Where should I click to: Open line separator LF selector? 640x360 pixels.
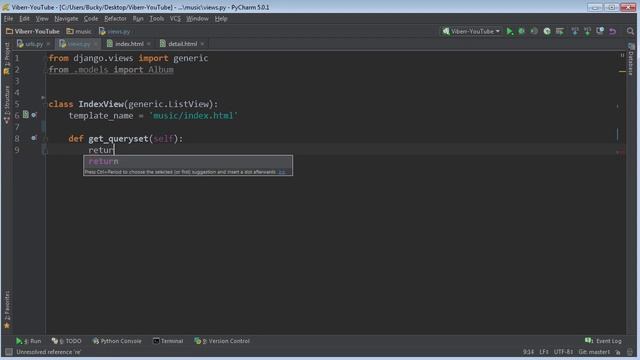[x=544, y=352]
